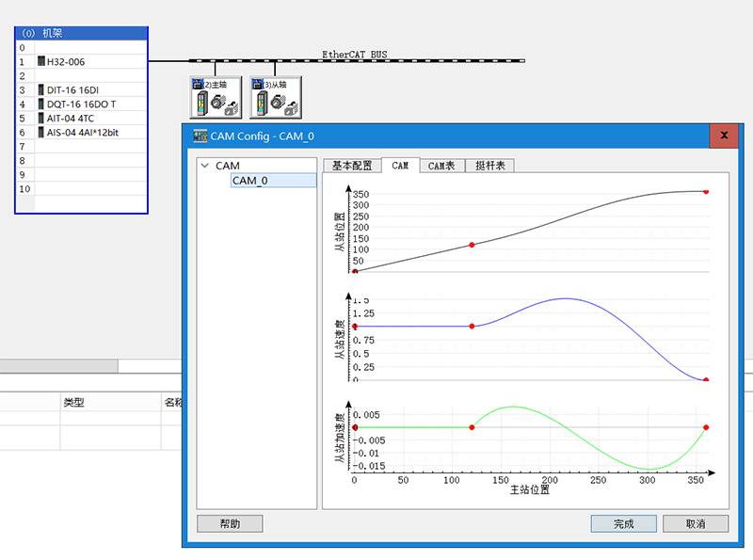This screenshot has height=560, width=753.
Task: Select the 主轴 master axis device icon
Action: [216, 97]
